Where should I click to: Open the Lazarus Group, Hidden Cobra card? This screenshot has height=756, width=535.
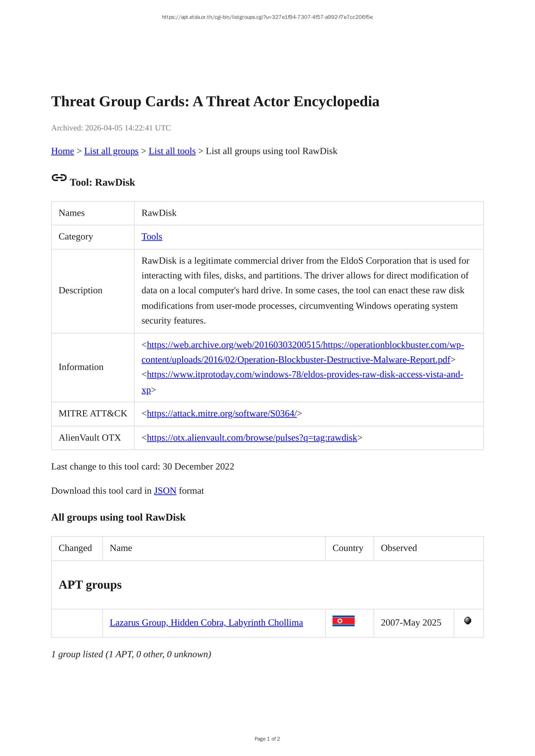tap(206, 623)
